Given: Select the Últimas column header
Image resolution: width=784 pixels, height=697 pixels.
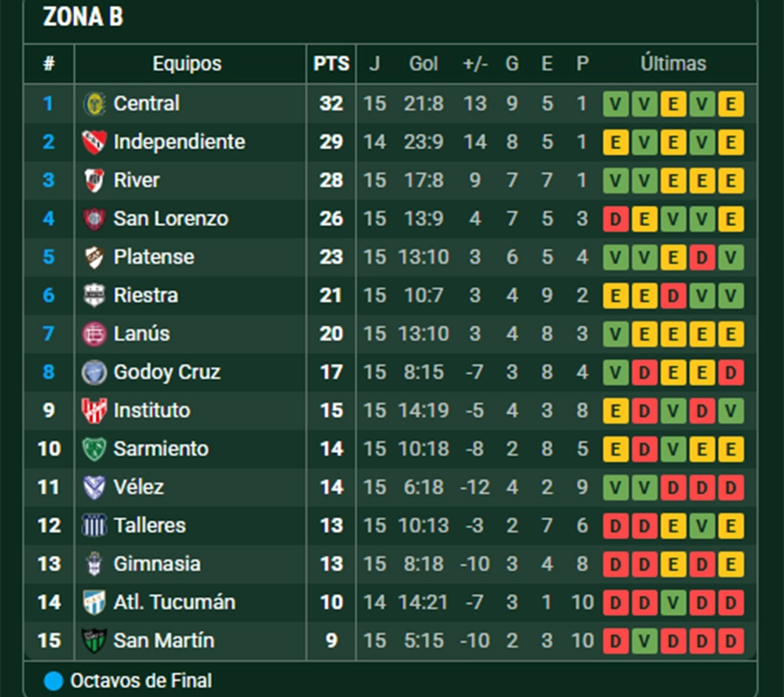Looking at the screenshot, I should (x=673, y=64).
